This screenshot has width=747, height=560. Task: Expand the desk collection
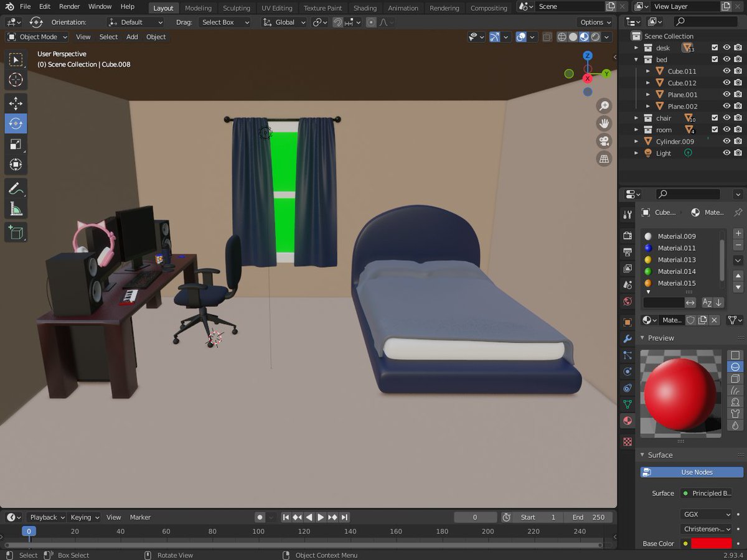pyautogui.click(x=636, y=48)
